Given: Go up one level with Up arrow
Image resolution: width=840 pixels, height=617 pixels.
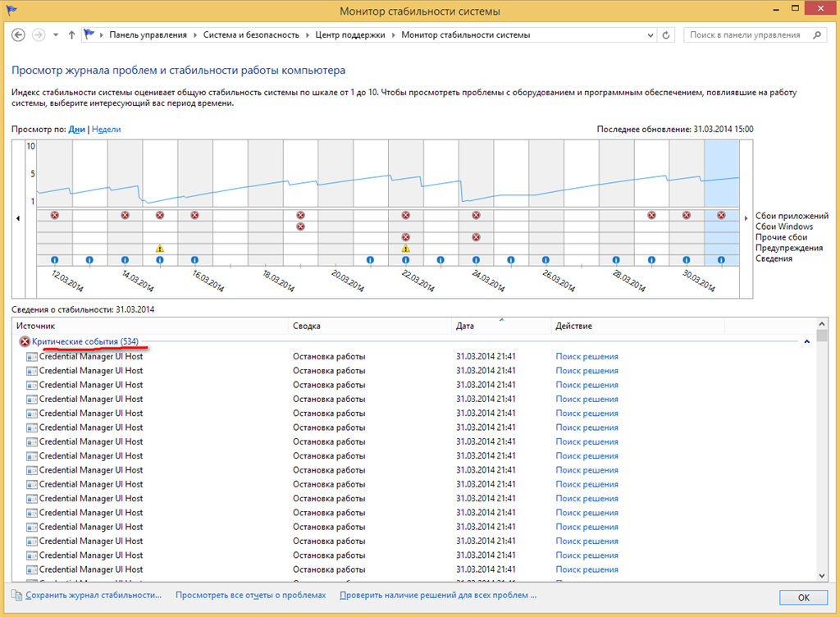Looking at the screenshot, I should coord(71,34).
